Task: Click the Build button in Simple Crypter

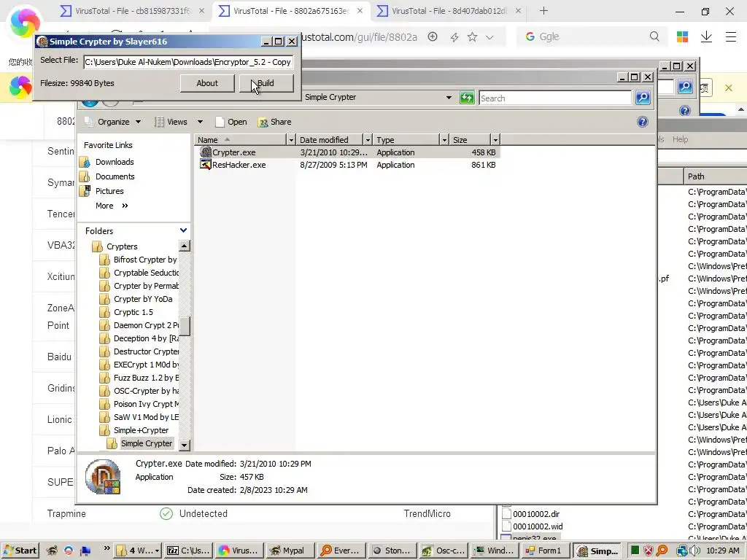Action: (x=266, y=83)
